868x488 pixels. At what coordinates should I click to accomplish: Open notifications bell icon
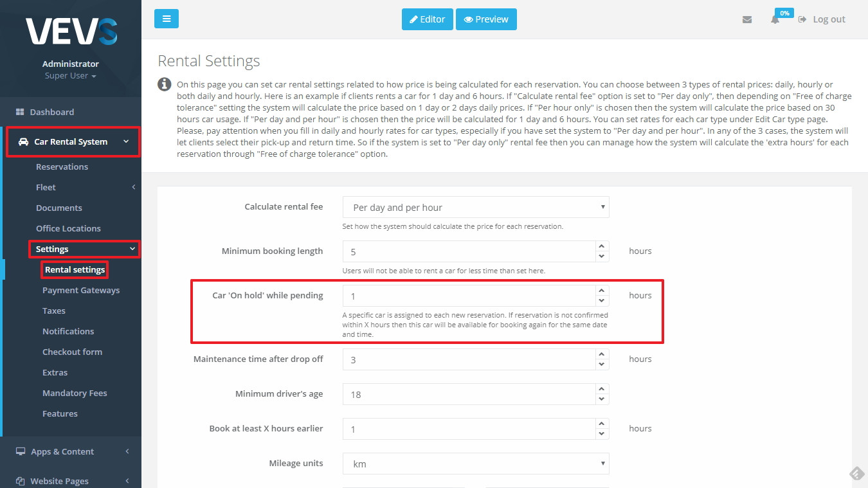point(775,19)
